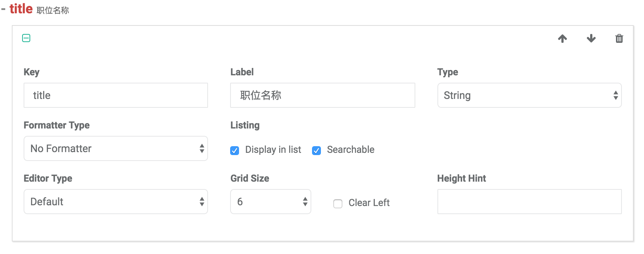Open the Type dropdown showing String

click(x=529, y=95)
